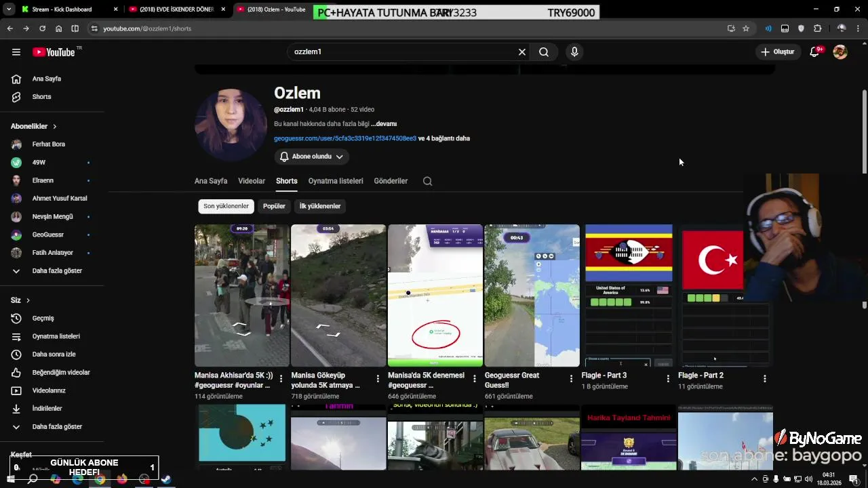Clear the search box with the X icon
868x488 pixels.
click(x=522, y=52)
